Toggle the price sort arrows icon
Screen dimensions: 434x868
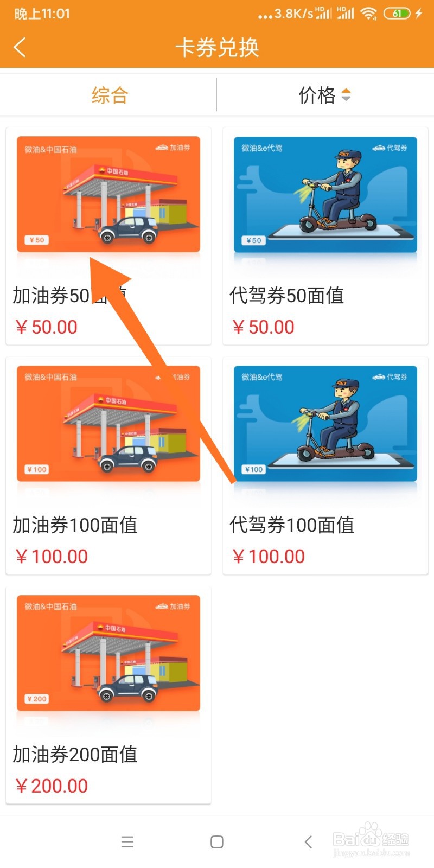click(x=346, y=95)
